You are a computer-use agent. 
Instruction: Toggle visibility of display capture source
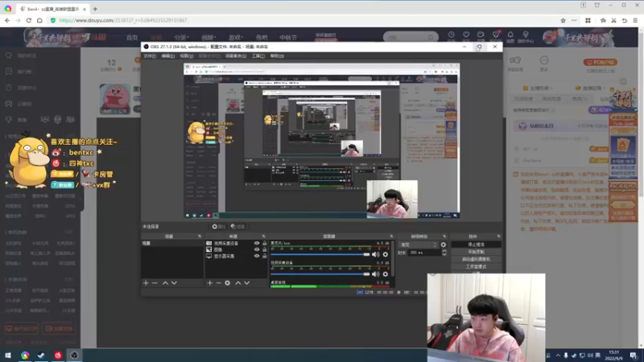pos(257,256)
